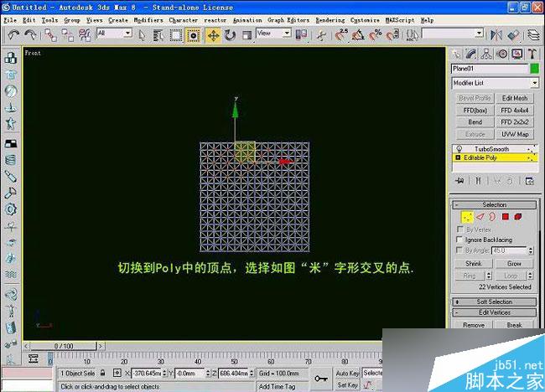The height and width of the screenshot is (392, 545).
Task: Click the Select and Manipulate icon
Action: pos(322,35)
